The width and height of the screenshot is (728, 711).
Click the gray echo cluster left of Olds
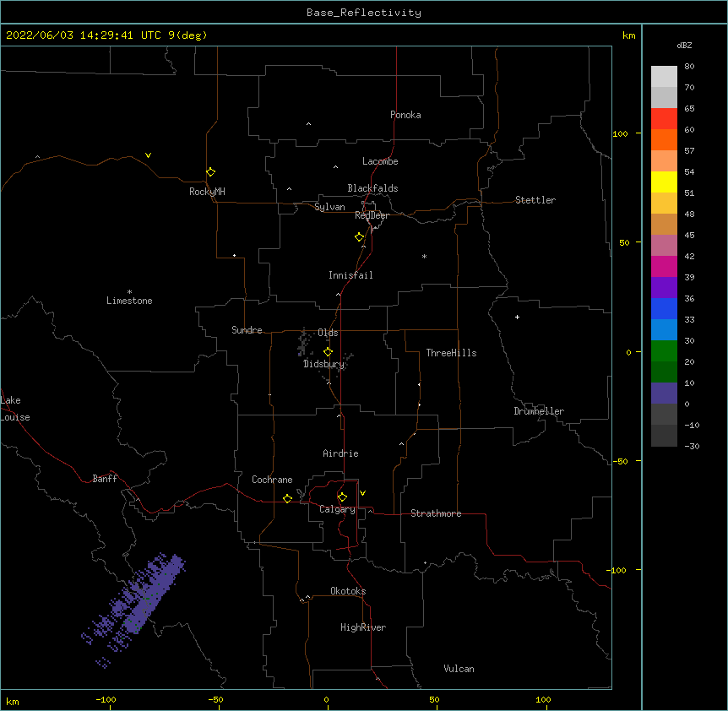point(303,343)
